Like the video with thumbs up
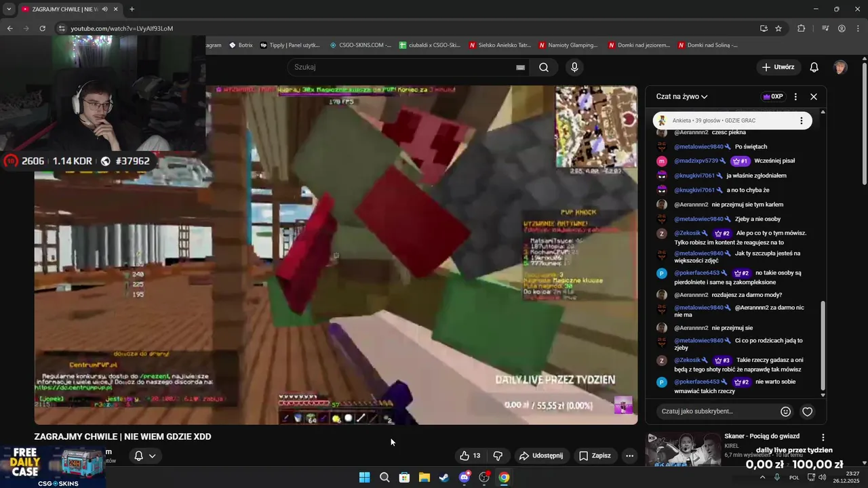This screenshot has height=488, width=868. pos(470,455)
